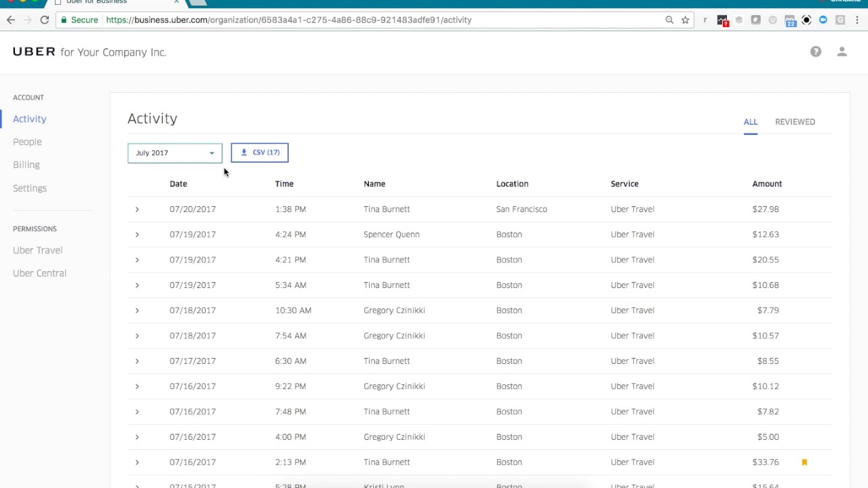The width and height of the screenshot is (868, 488).
Task: Click the $27.98 amount
Action: coord(766,209)
